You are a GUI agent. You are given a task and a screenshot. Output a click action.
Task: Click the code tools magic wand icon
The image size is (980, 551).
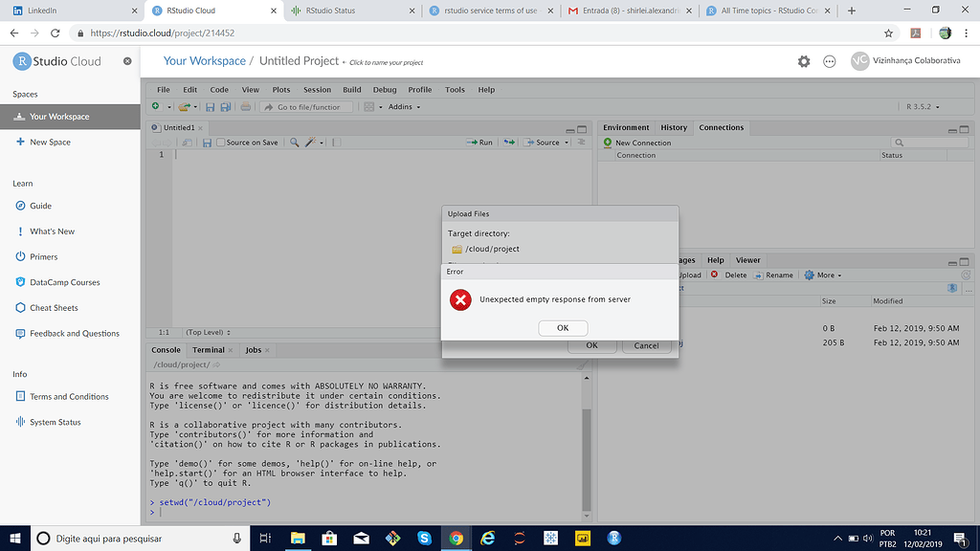310,143
